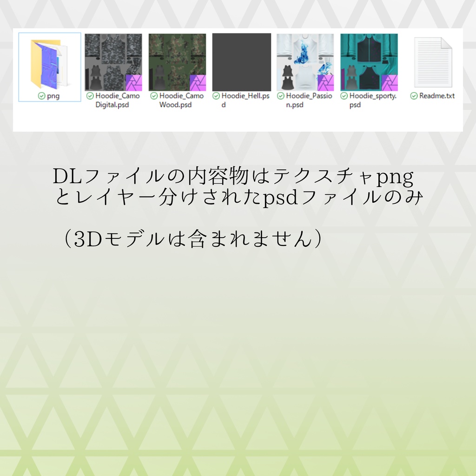Click the sync status badge on Hoodie_Hell.psd
This screenshot has width=476, height=476.
click(x=216, y=96)
